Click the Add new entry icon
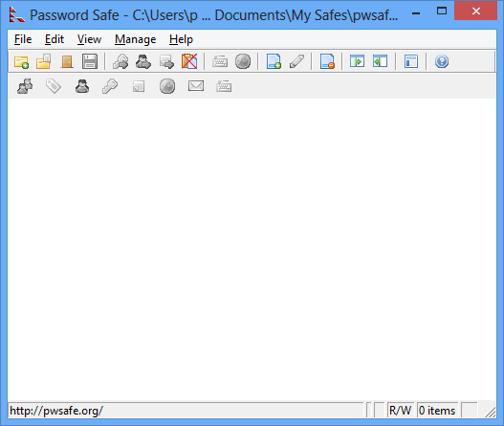504x426 pixels. point(274,61)
